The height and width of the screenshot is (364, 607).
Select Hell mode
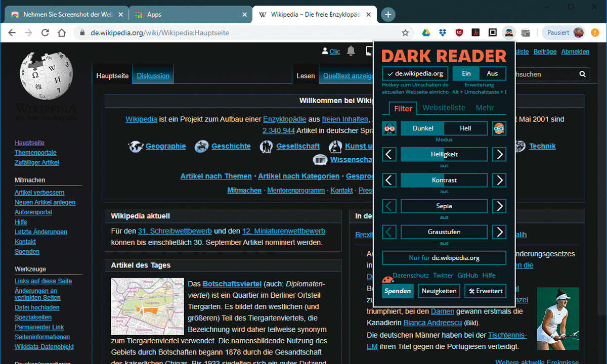click(x=466, y=128)
